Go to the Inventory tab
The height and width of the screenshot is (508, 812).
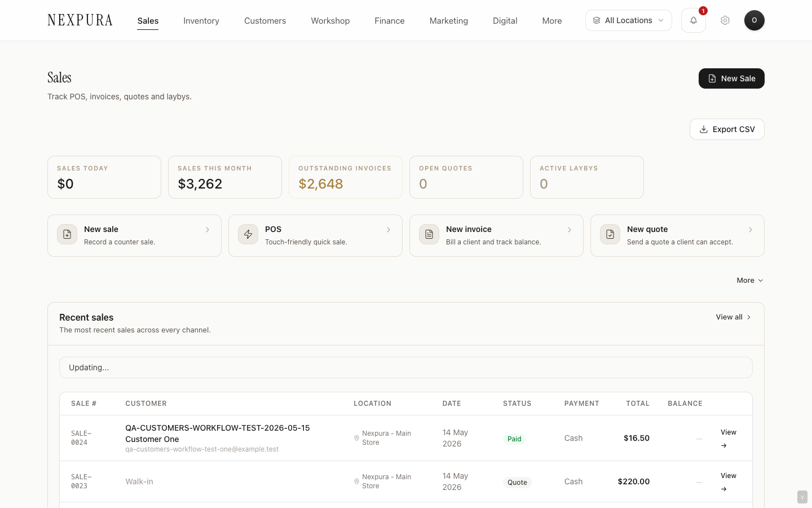pos(201,21)
